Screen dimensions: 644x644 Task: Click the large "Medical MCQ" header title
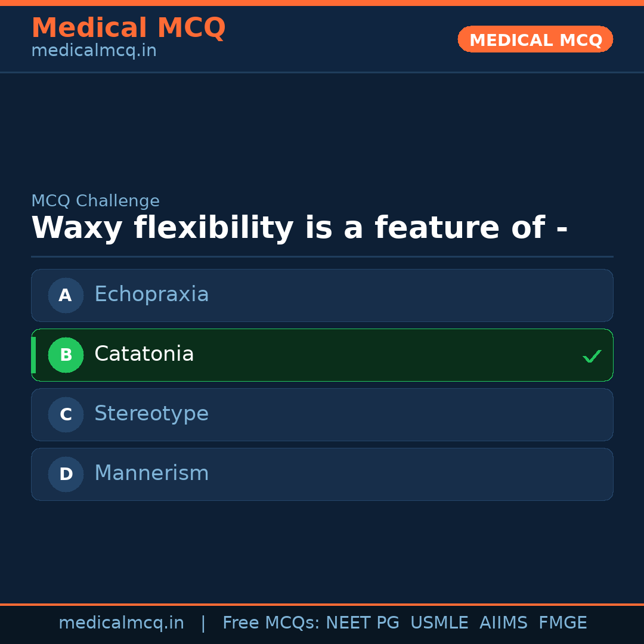pyautogui.click(x=128, y=28)
